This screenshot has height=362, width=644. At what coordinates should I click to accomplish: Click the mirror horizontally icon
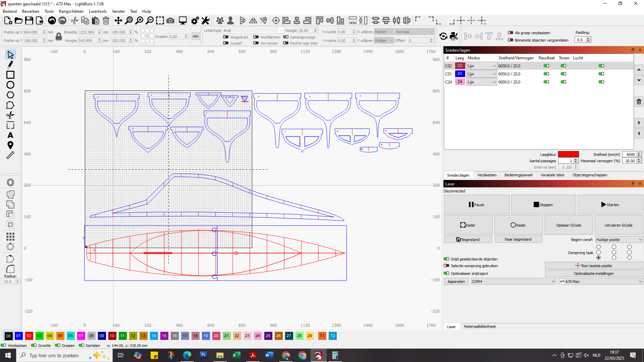point(253,20)
